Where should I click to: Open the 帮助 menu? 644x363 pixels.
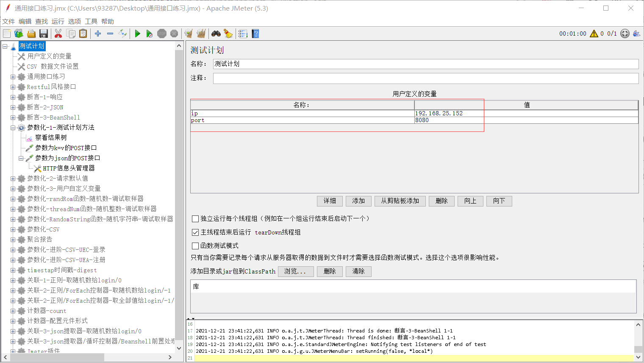tap(108, 22)
